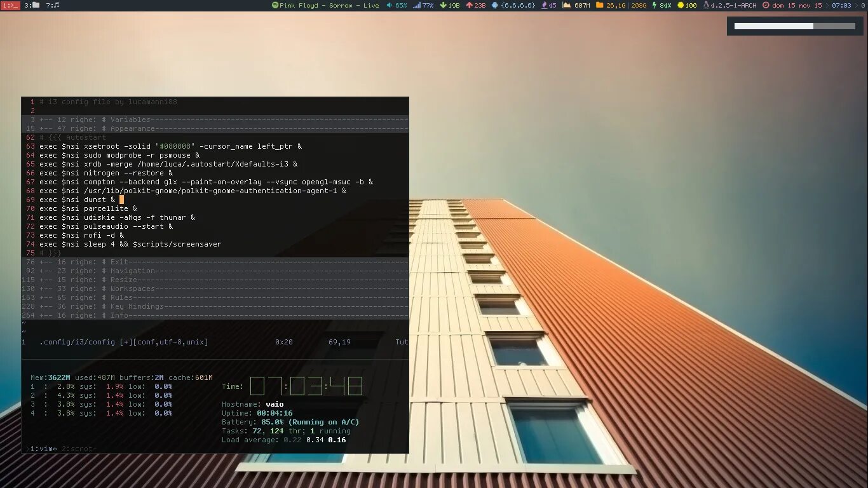868x488 pixels.
Task: Click CPU 1 usage row 2.8%
Action: pos(101,386)
